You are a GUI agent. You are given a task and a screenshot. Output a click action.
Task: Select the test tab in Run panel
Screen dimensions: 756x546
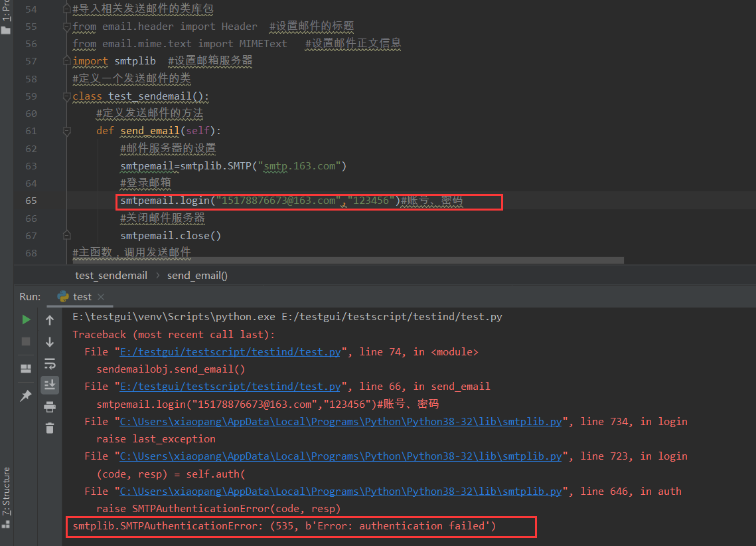tap(82, 297)
